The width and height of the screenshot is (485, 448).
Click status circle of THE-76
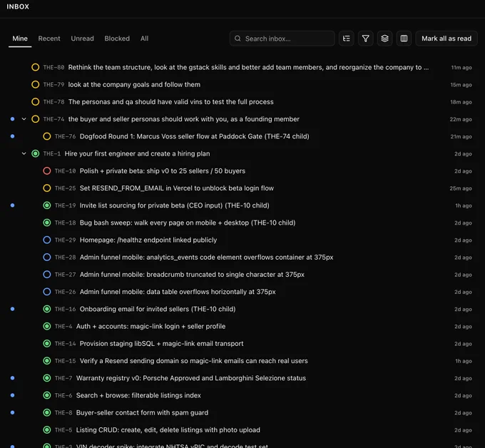tap(46, 136)
